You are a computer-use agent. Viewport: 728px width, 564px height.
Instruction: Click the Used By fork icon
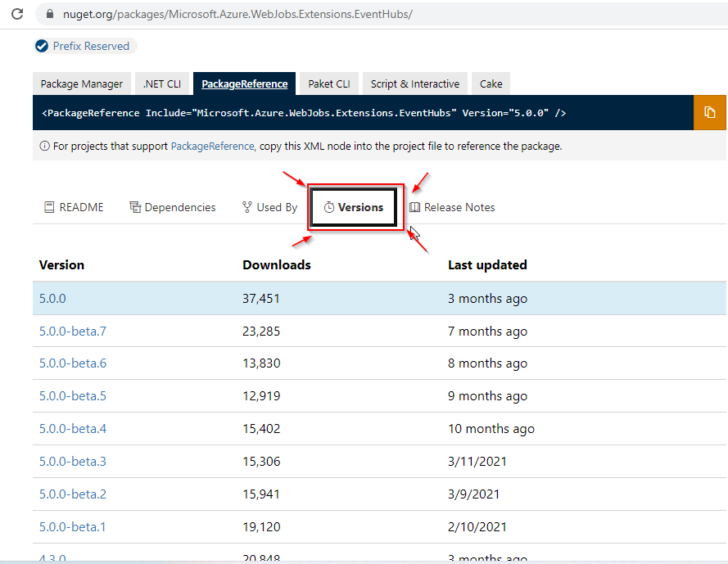(x=247, y=207)
